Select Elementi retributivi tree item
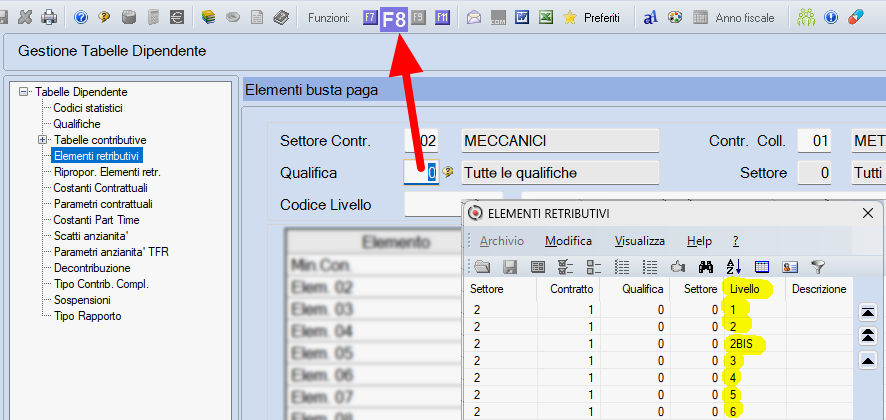The width and height of the screenshot is (886, 420). [x=96, y=155]
